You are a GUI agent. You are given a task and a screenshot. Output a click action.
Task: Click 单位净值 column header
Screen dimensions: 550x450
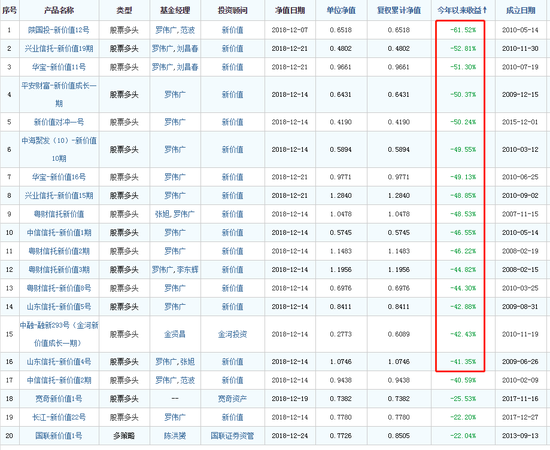click(x=341, y=11)
